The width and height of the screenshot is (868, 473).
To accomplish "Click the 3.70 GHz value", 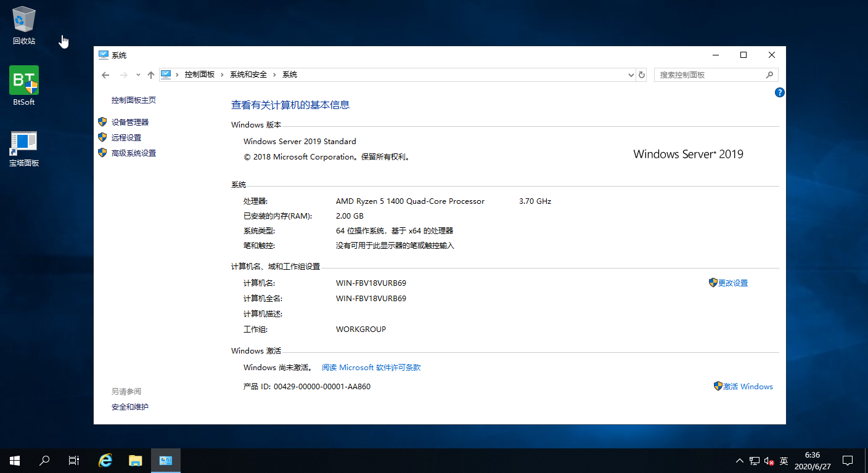I will [535, 201].
